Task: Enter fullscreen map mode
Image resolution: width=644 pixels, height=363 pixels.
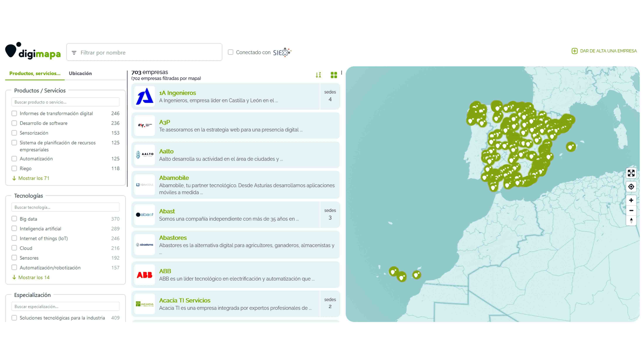Action: point(631,173)
